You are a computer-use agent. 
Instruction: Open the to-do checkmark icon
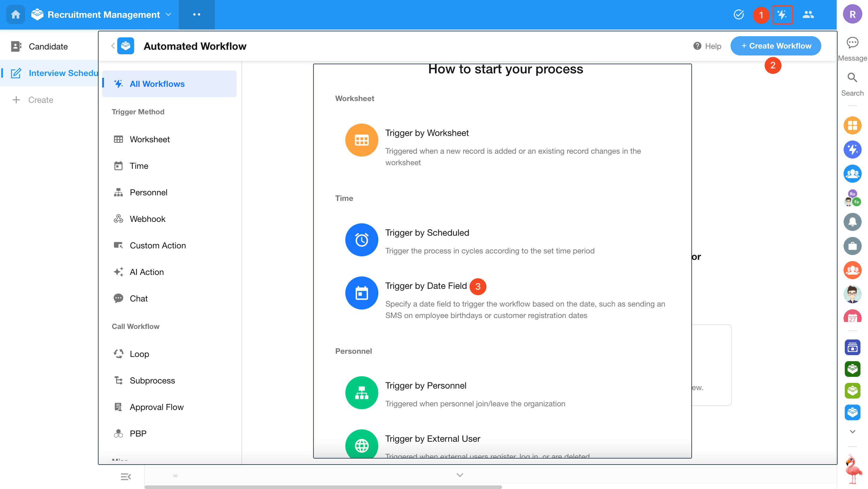point(739,14)
